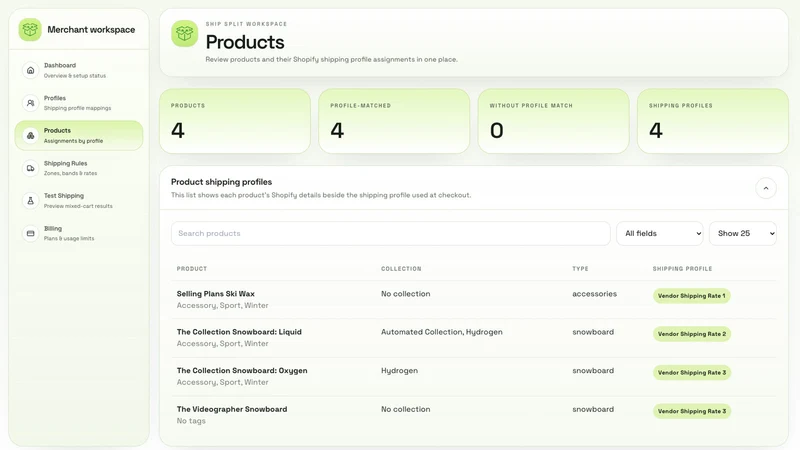
Task: Focus the Search products field
Action: (391, 234)
